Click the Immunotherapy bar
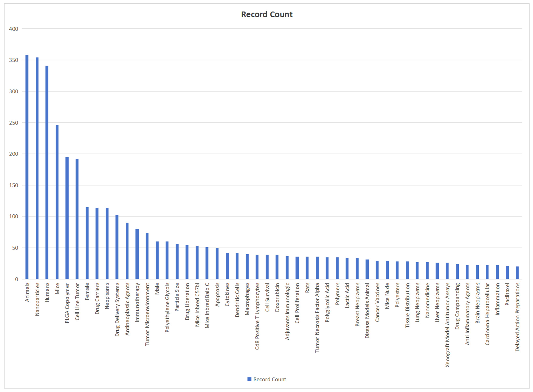The image size is (533, 392). (x=137, y=254)
